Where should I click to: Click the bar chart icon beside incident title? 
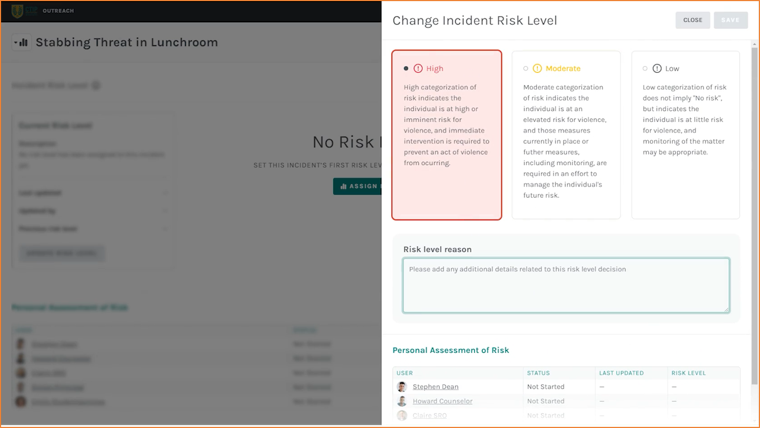click(21, 43)
